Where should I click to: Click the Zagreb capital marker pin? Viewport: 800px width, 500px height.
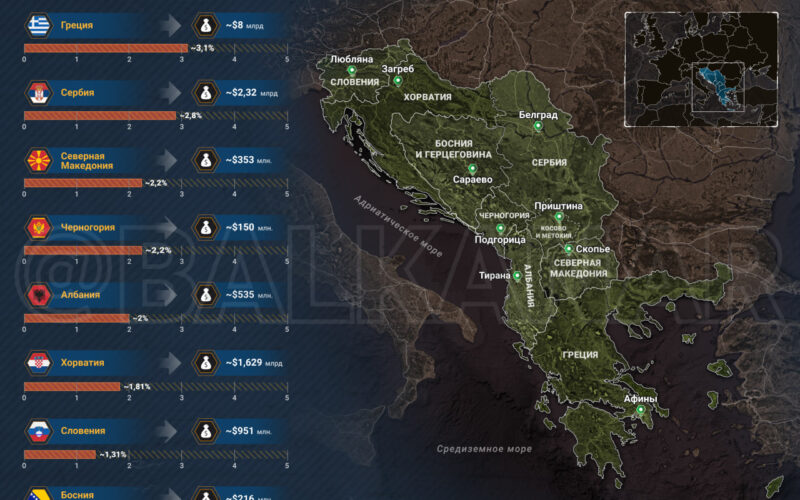[398, 81]
